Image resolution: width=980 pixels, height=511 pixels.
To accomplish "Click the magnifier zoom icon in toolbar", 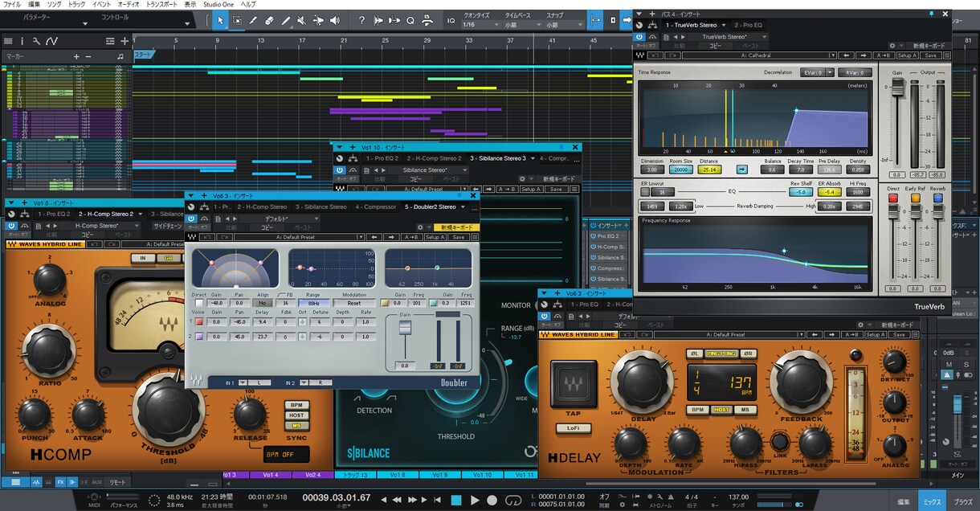I will 410,20.
